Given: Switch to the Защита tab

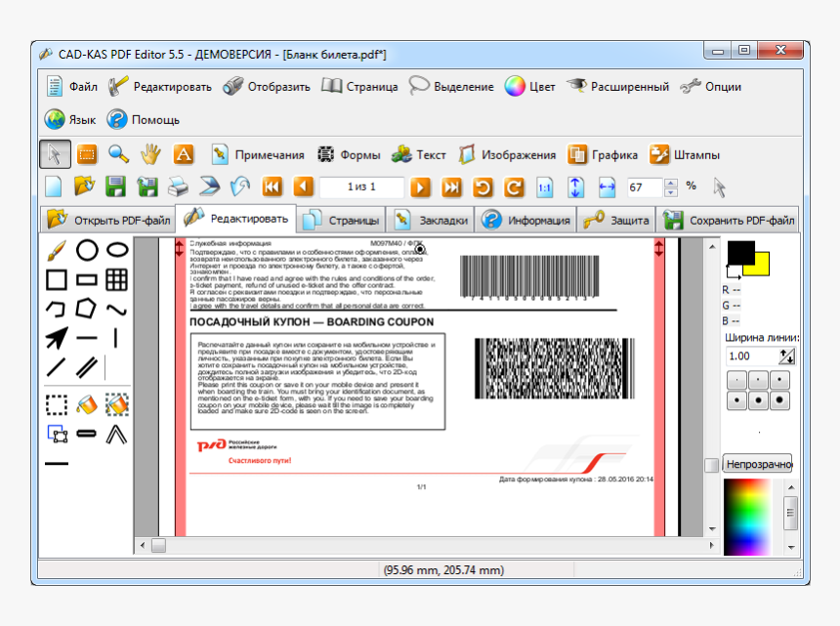Looking at the screenshot, I should point(616,221).
